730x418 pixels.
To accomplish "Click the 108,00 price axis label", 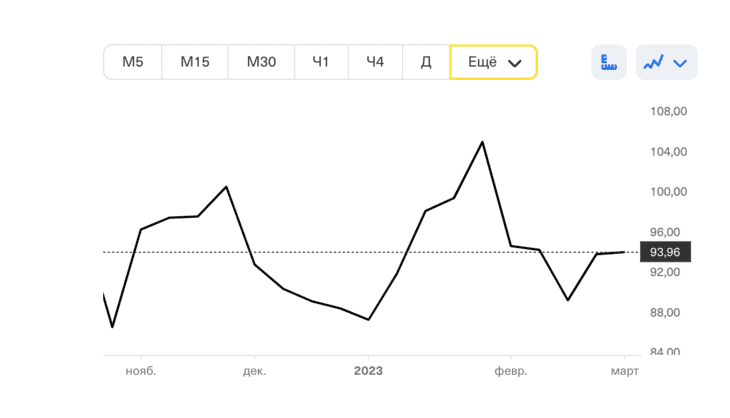I will (667, 112).
